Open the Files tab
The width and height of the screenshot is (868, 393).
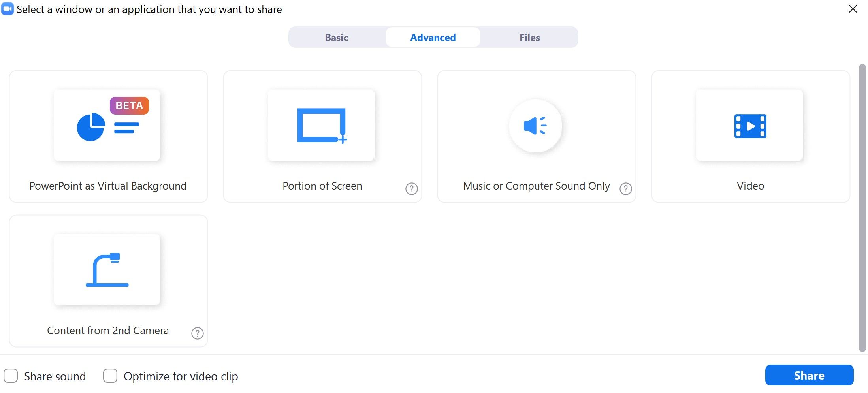[x=529, y=37]
